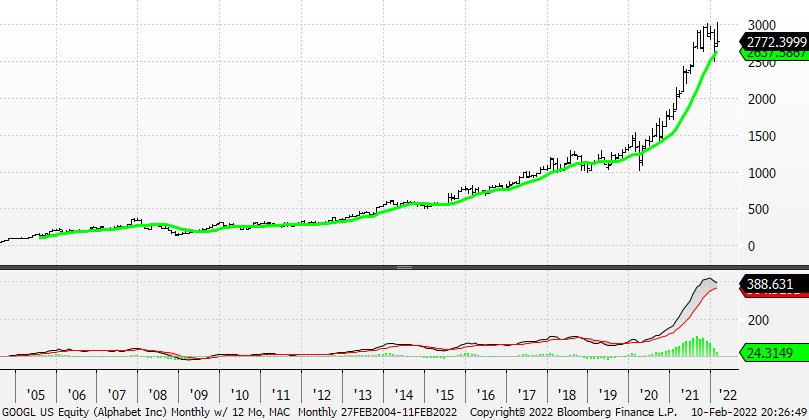Click the black last price label 2772.3999
The image size is (809, 420).
click(x=774, y=42)
